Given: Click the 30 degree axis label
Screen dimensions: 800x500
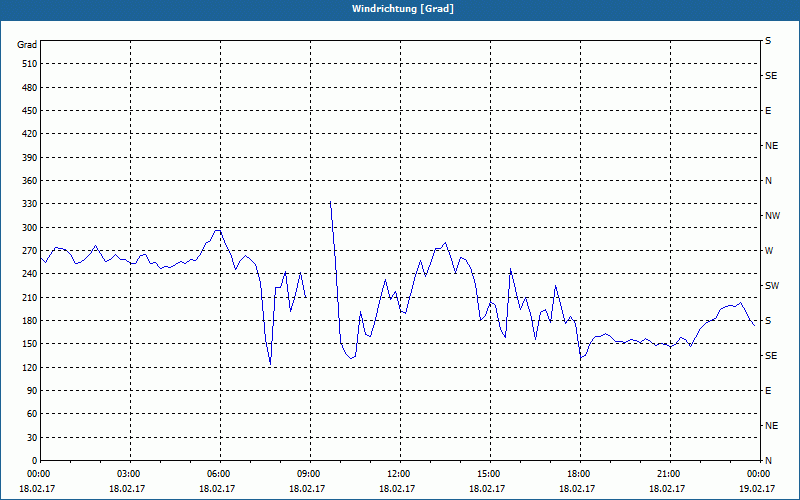Looking at the screenshot, I should tap(32, 438).
